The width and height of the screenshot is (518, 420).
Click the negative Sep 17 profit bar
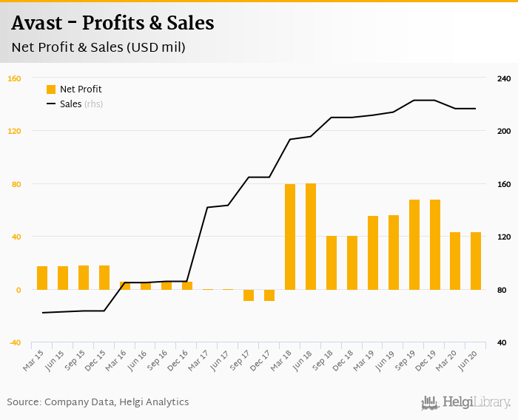click(249, 295)
